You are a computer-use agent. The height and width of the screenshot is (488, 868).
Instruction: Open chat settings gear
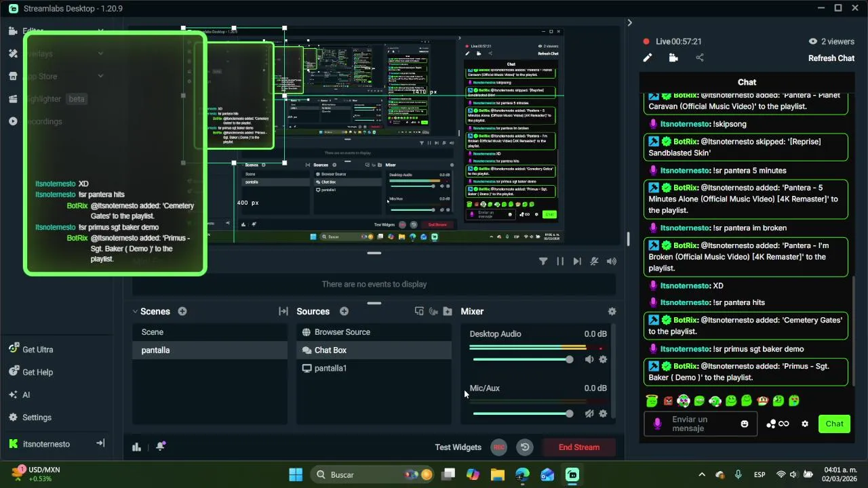(x=805, y=424)
